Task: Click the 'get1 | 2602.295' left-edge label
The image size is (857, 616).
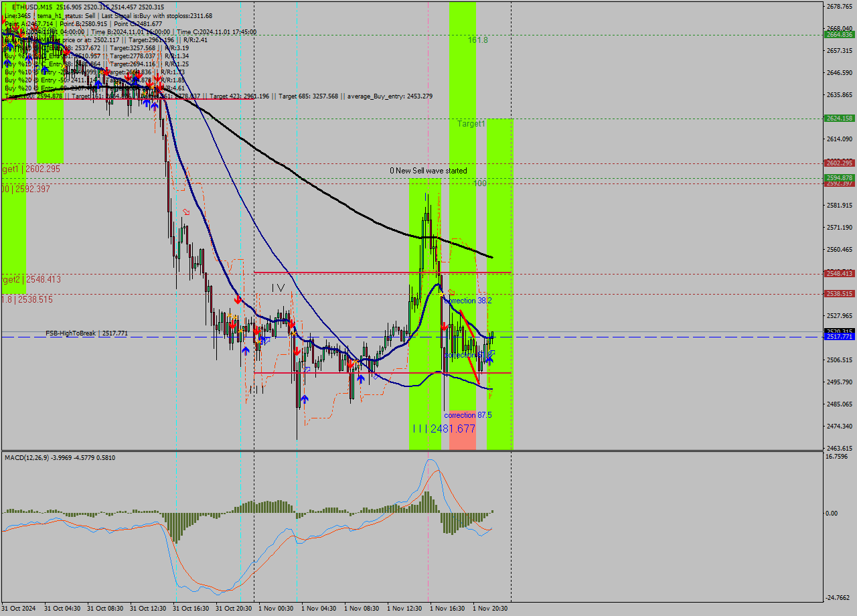Action: [x=31, y=169]
